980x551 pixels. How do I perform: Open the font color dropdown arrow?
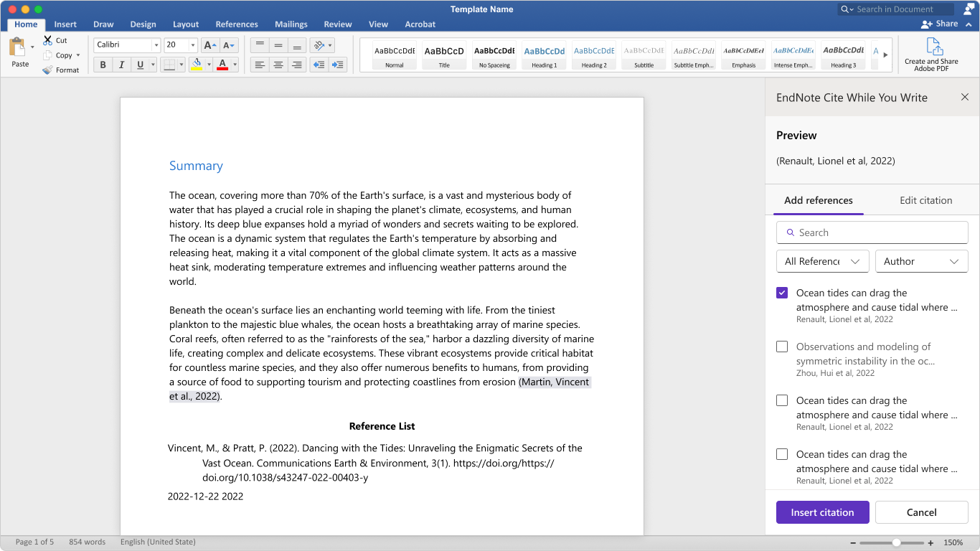pos(235,65)
